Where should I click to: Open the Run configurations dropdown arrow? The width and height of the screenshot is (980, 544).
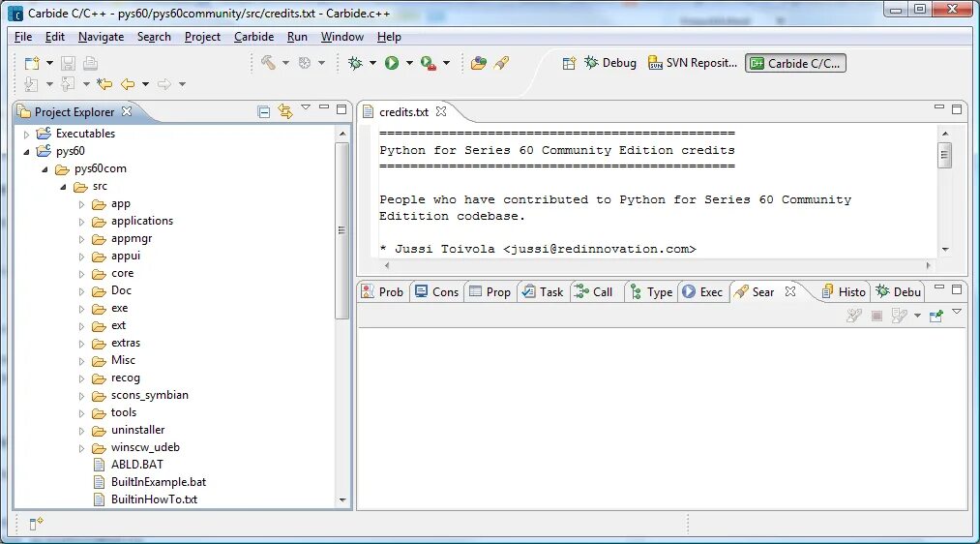click(x=409, y=63)
